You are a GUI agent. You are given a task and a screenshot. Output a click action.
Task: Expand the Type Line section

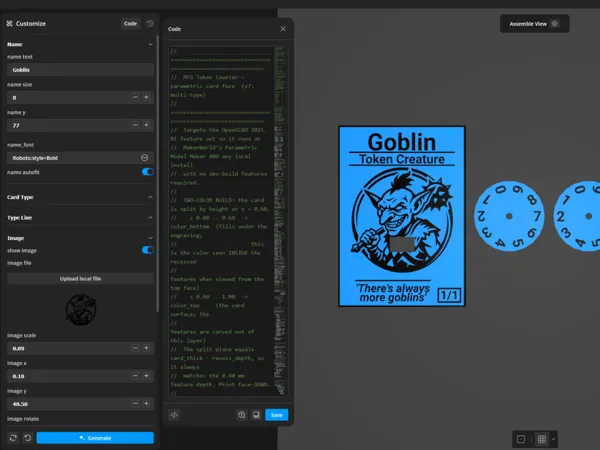[150, 218]
